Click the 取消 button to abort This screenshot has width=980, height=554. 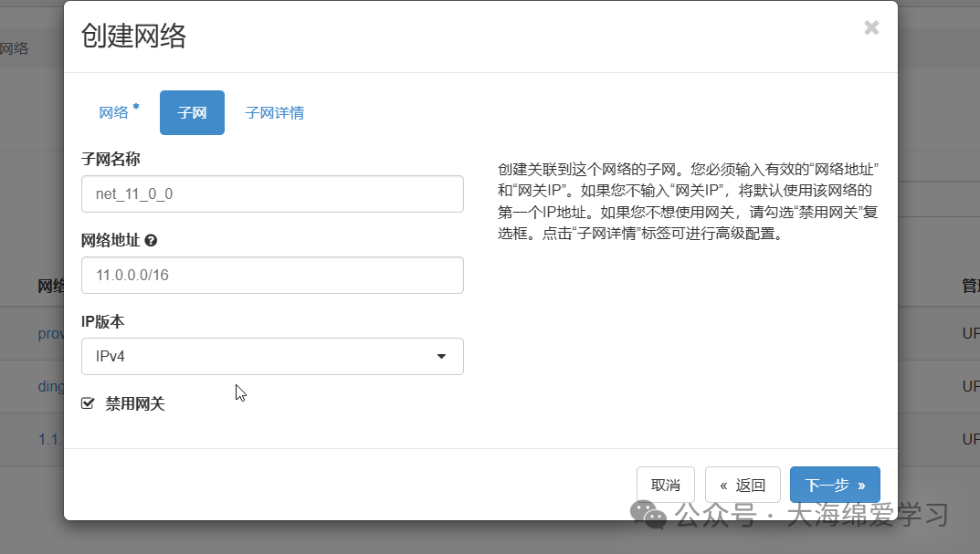665,485
